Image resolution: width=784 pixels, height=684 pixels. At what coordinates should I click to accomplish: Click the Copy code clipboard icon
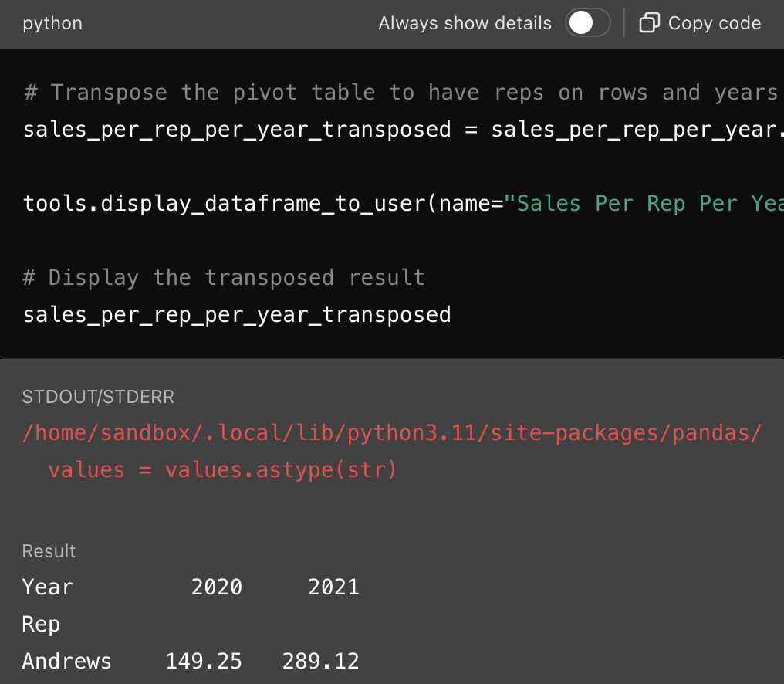[x=649, y=23]
